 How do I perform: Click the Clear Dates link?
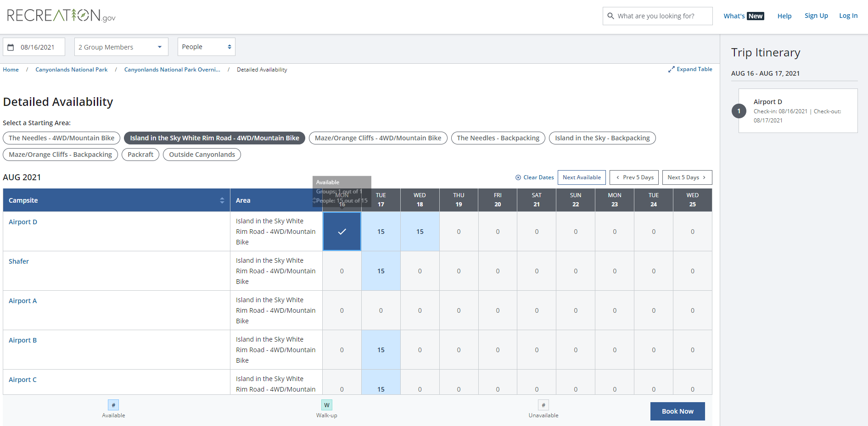click(535, 177)
